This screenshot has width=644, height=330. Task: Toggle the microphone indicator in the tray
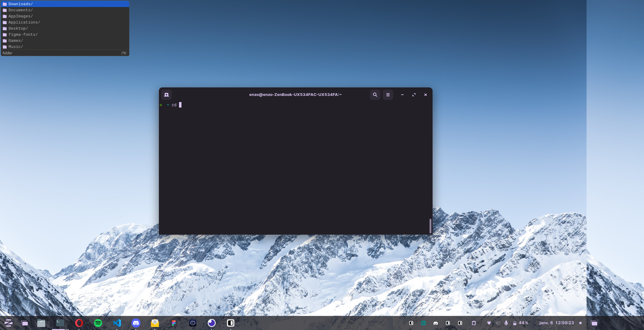507,323
